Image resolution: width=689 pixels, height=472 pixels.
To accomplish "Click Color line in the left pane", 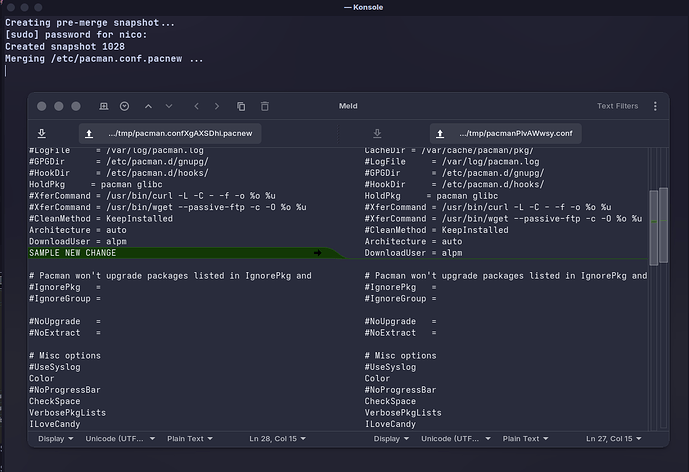I will coord(42,378).
